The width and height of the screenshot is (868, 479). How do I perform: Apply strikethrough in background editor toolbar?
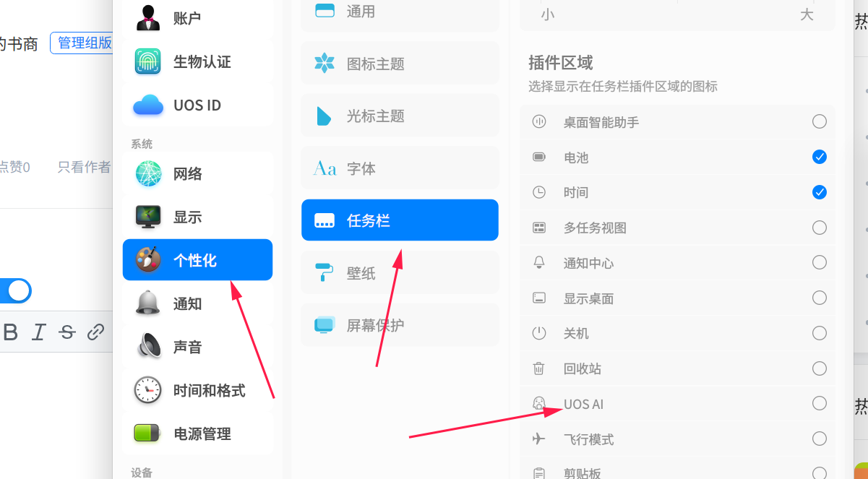[67, 332]
